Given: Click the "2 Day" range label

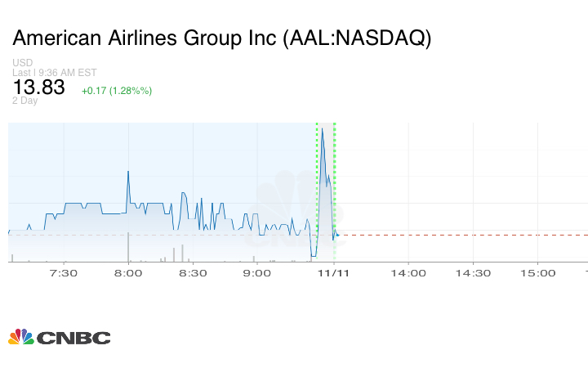Looking at the screenshot, I should (x=25, y=101).
